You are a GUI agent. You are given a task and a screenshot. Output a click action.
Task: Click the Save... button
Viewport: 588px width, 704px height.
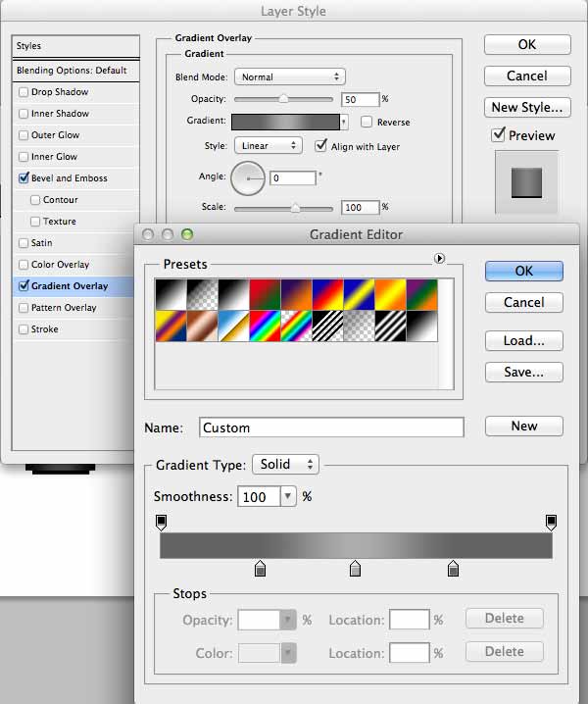524,373
